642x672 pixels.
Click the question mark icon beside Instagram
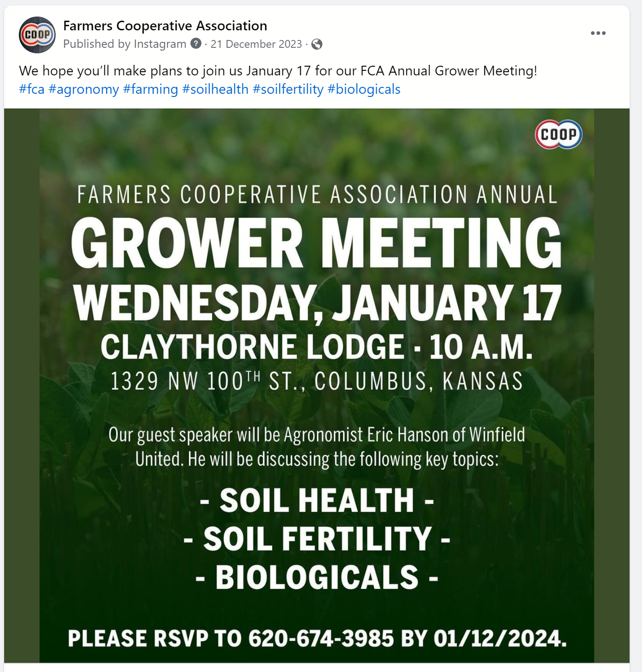[196, 44]
